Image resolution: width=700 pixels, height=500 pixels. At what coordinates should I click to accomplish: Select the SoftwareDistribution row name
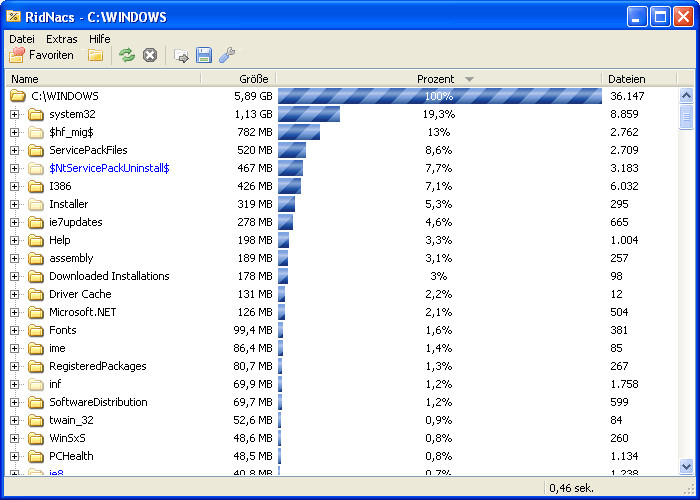[98, 402]
